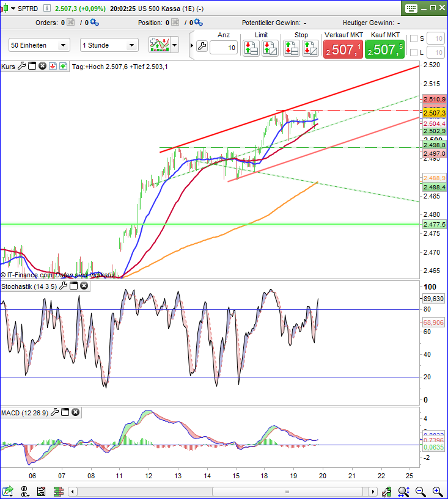Click the 20:02:25 time display in title
Image resolution: width=448 pixels, height=499 pixels.
click(123, 9)
